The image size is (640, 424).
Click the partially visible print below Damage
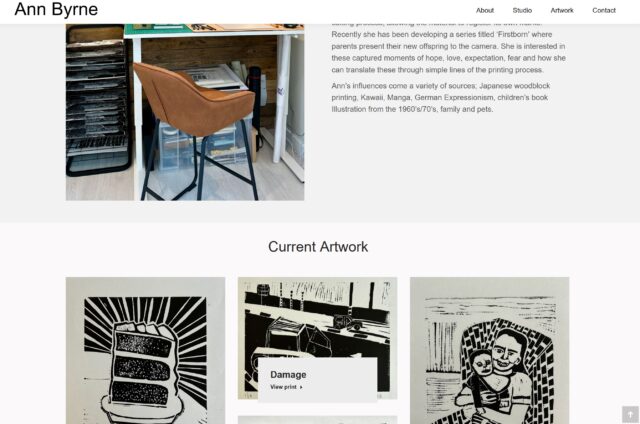point(317,420)
